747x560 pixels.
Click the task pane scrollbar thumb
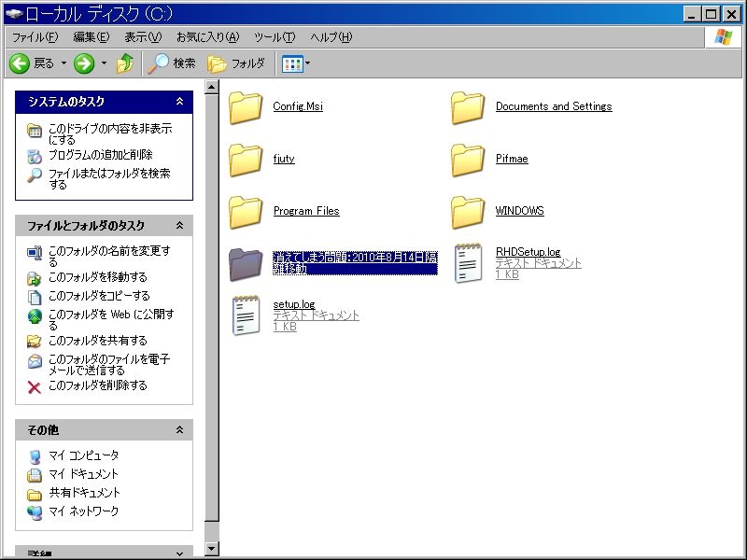(212, 308)
